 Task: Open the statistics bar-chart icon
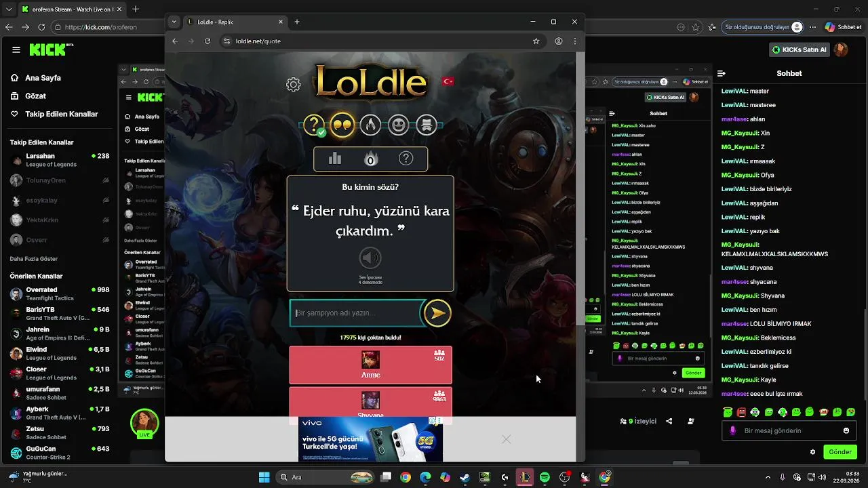click(x=335, y=159)
